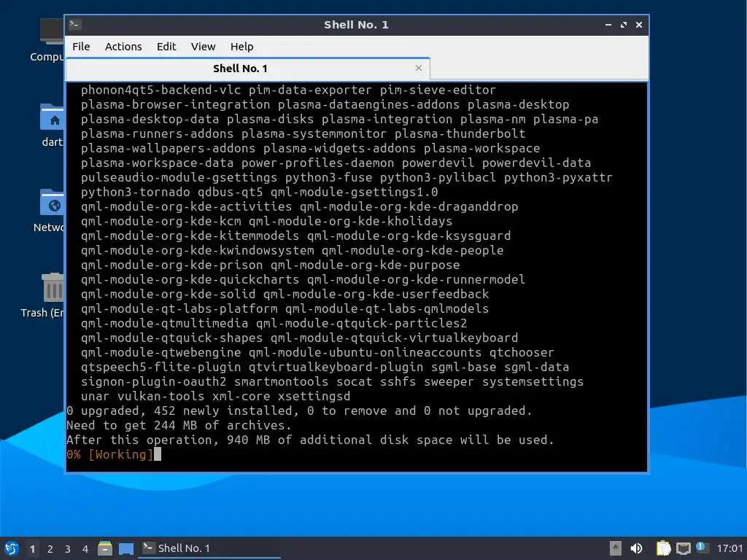Open the update notifier tray icon

point(703,548)
